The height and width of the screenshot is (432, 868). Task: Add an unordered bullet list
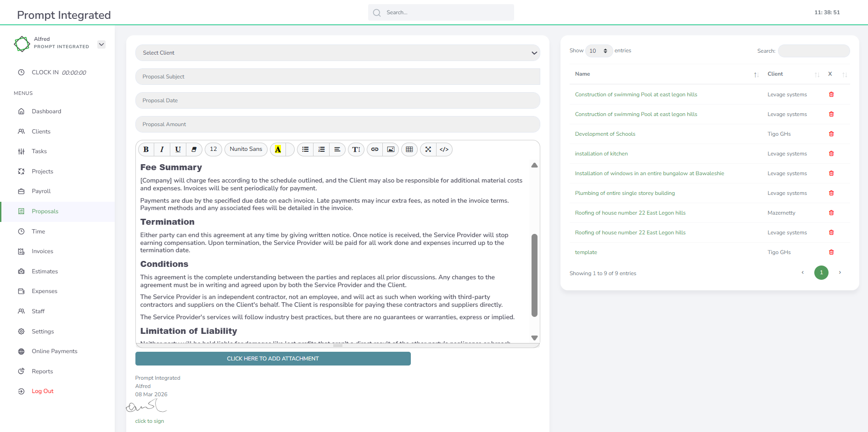tap(305, 150)
